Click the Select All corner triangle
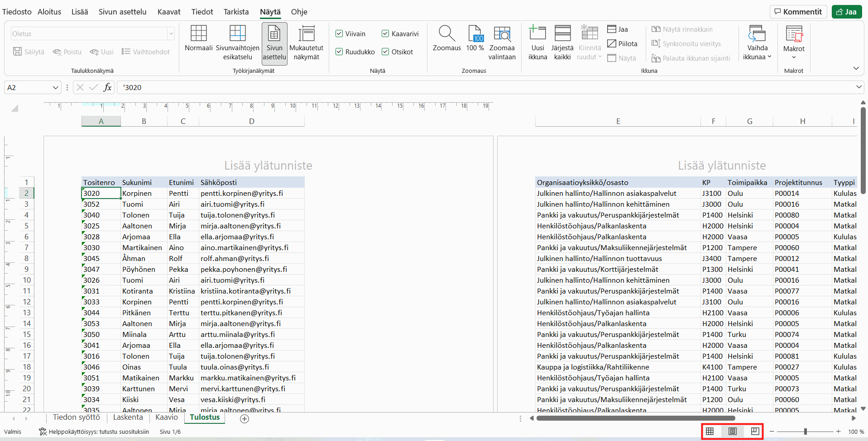The height and width of the screenshot is (441, 868). point(15,108)
